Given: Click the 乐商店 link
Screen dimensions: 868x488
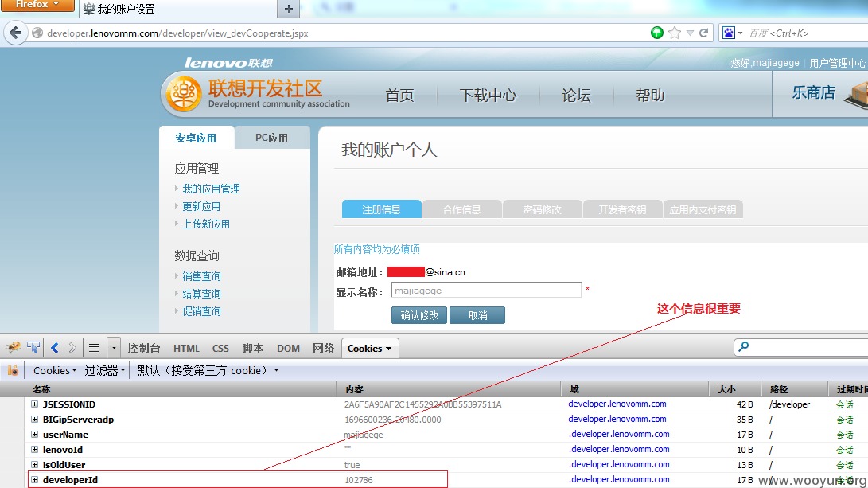Looking at the screenshot, I should click(813, 92).
